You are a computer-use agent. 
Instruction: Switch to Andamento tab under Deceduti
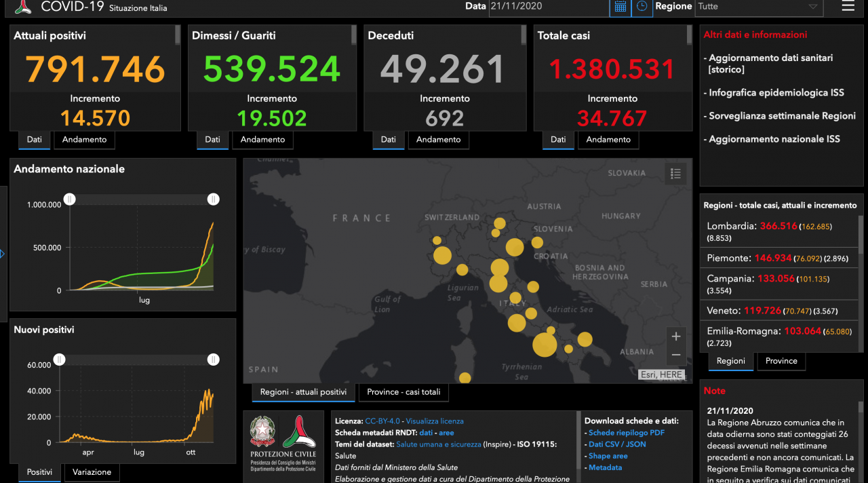tap(438, 140)
